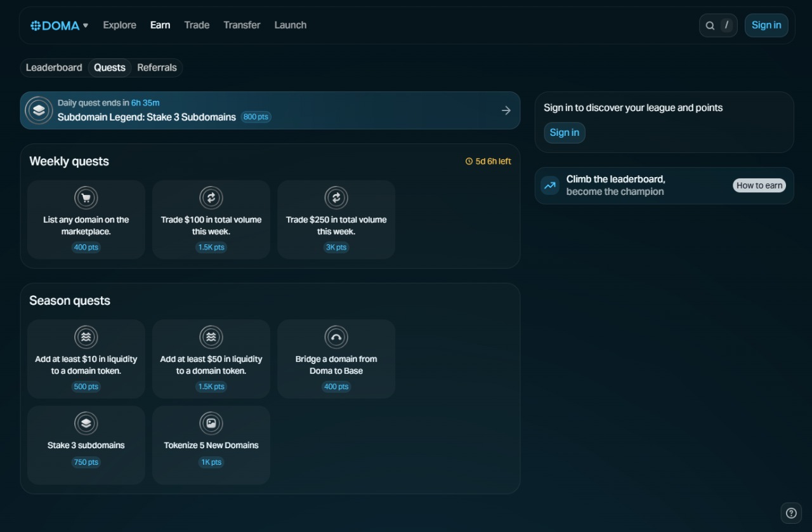Open the Earn menu

(x=160, y=25)
